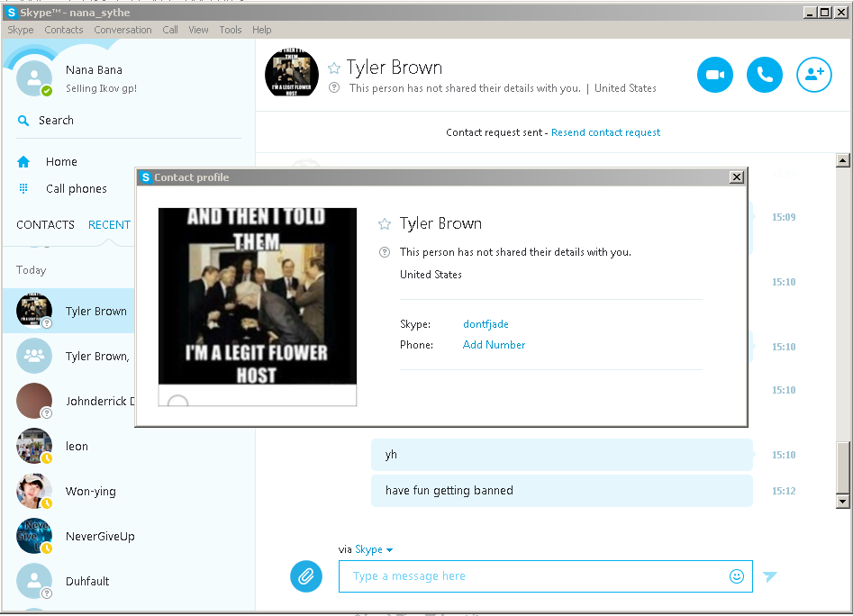Open the View menu
This screenshot has height=616, width=853.
coord(198,30)
